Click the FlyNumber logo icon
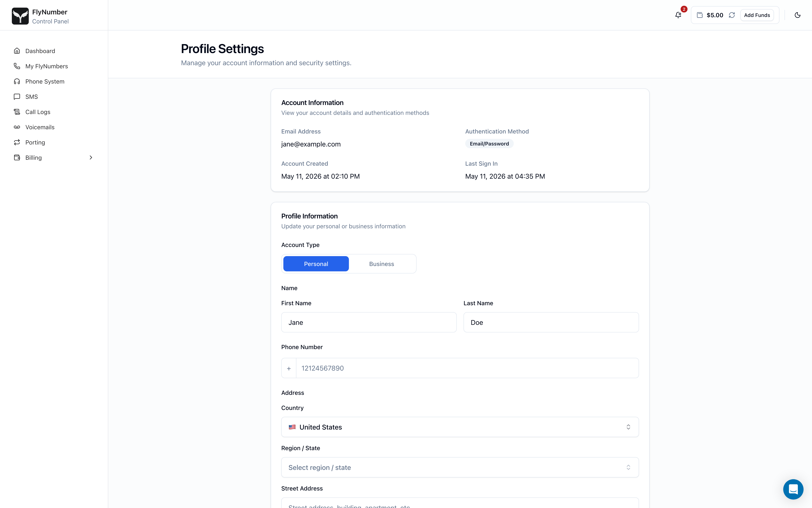Viewport: 812px width, 508px height. coord(20,16)
